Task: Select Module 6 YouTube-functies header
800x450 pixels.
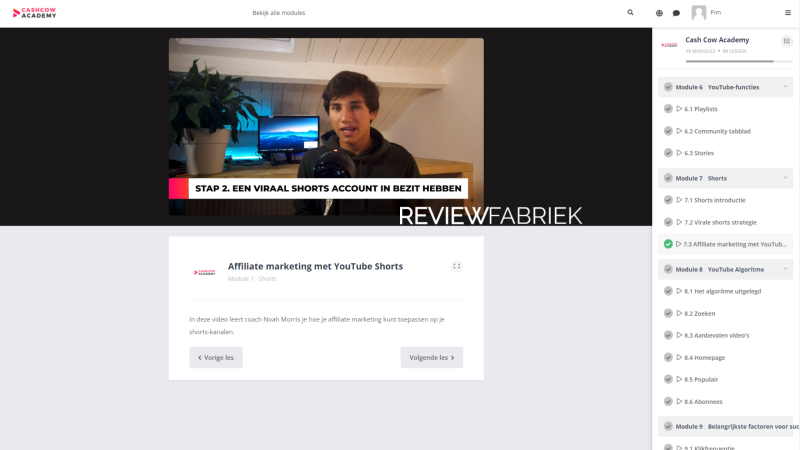Action: pos(726,87)
